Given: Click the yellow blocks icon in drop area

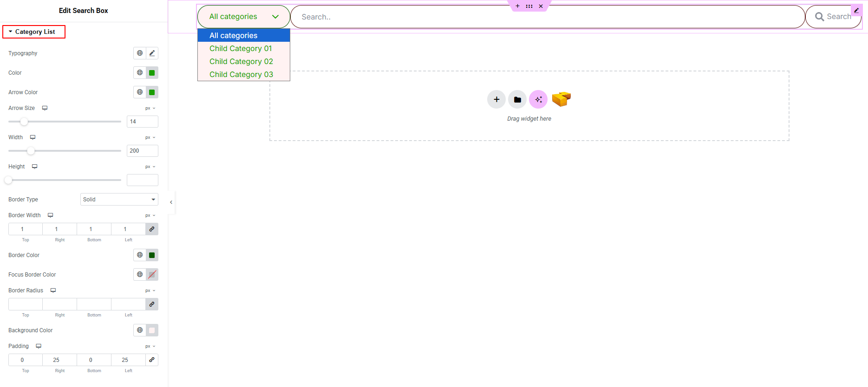Looking at the screenshot, I should [561, 99].
